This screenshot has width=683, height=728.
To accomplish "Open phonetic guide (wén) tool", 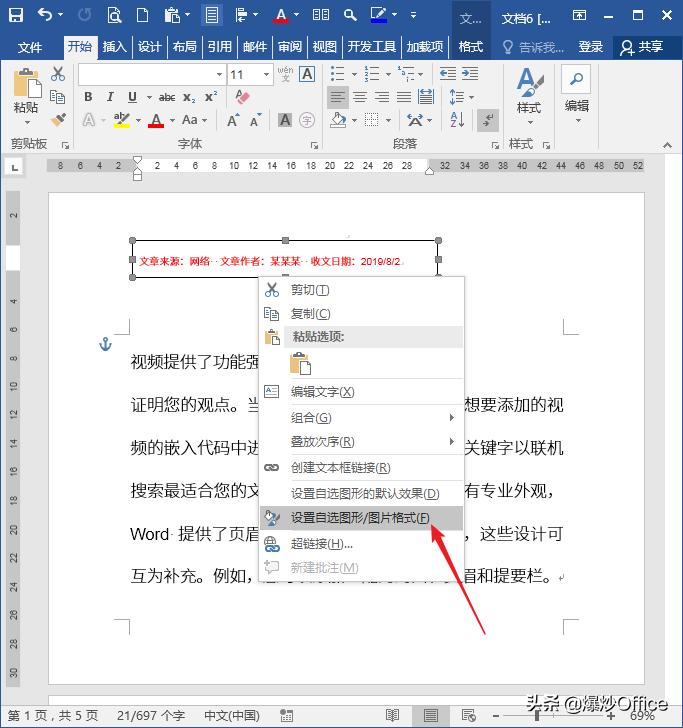I will click(285, 74).
